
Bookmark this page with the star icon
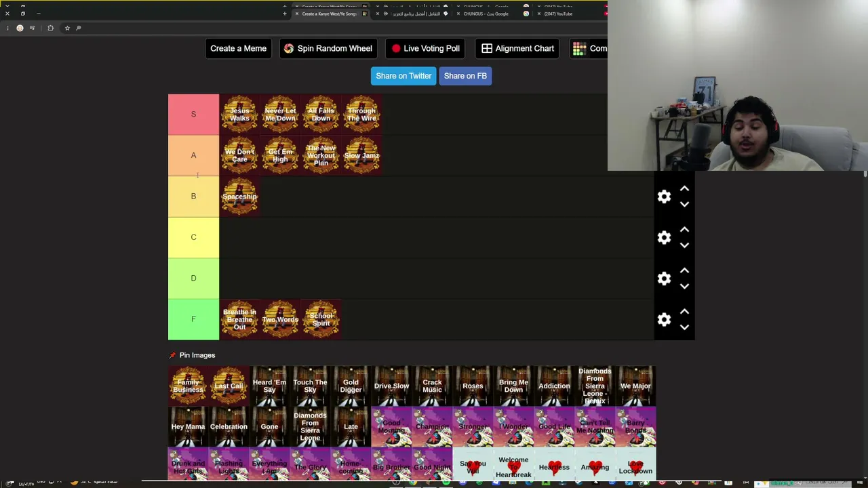(x=67, y=28)
